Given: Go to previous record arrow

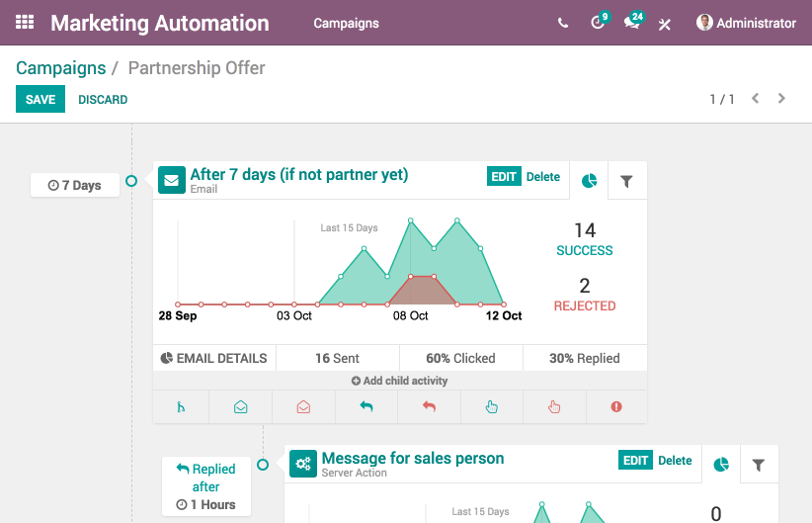Looking at the screenshot, I should pos(756,99).
